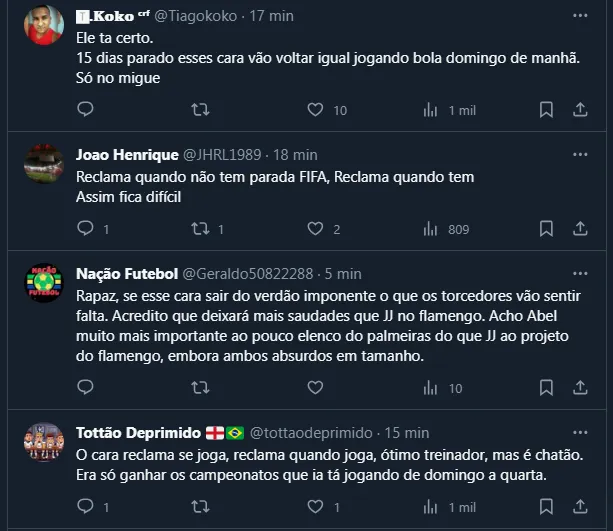Reply to Tottão Deprimido's tweet
The height and width of the screenshot is (531, 613).
click(85, 507)
